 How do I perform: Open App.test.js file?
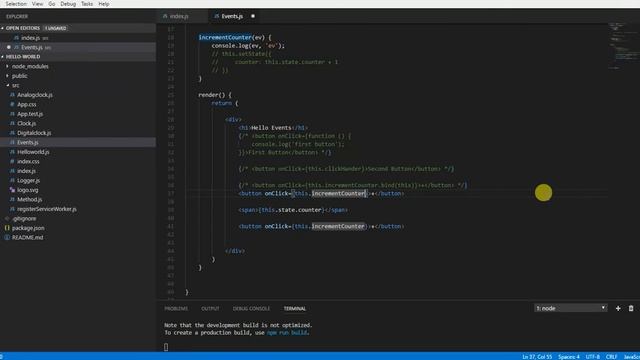point(30,114)
